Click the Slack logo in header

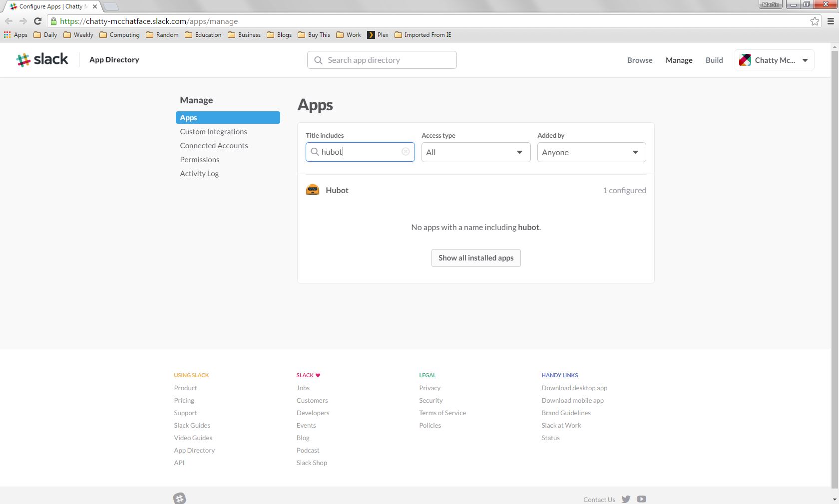coord(42,60)
